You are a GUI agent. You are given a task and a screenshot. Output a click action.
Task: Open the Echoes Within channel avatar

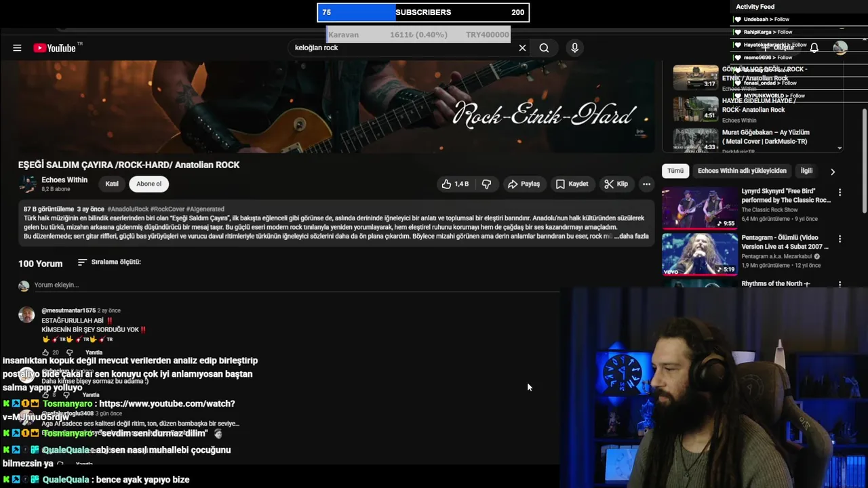tap(28, 184)
